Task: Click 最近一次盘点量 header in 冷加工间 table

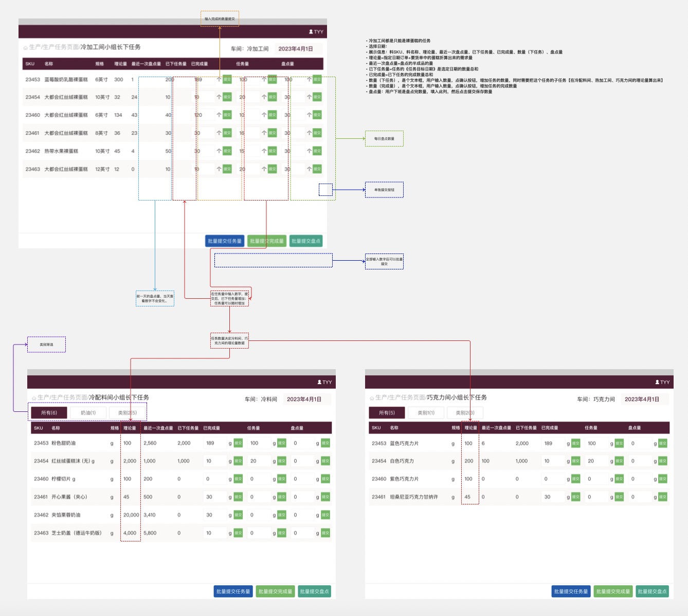Action: click(x=146, y=64)
